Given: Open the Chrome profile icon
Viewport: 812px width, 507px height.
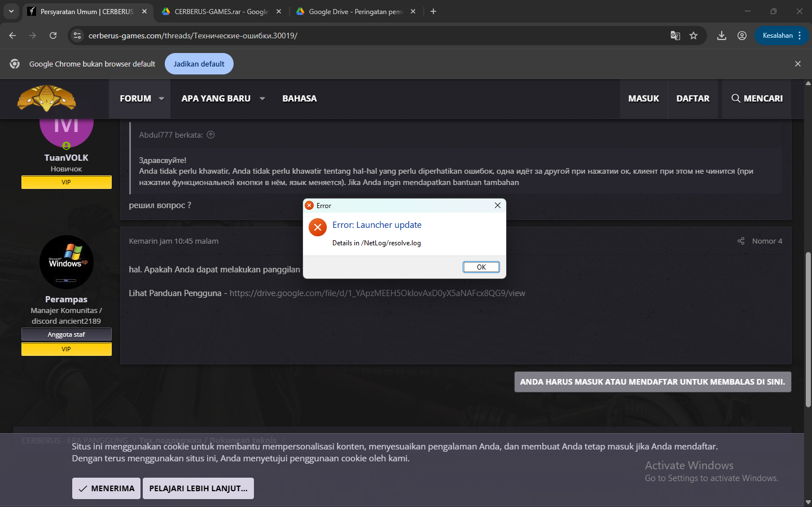Looking at the screenshot, I should click(742, 35).
